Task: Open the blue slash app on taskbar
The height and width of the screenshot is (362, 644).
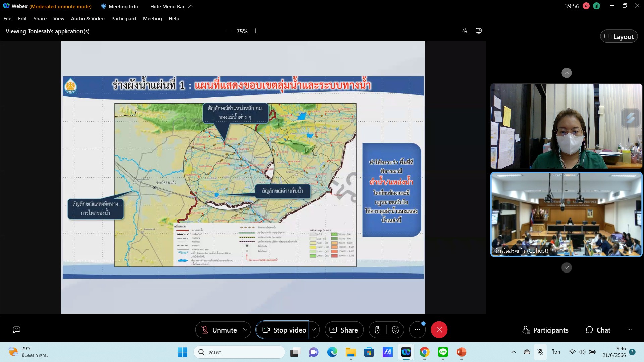Action: point(387,352)
